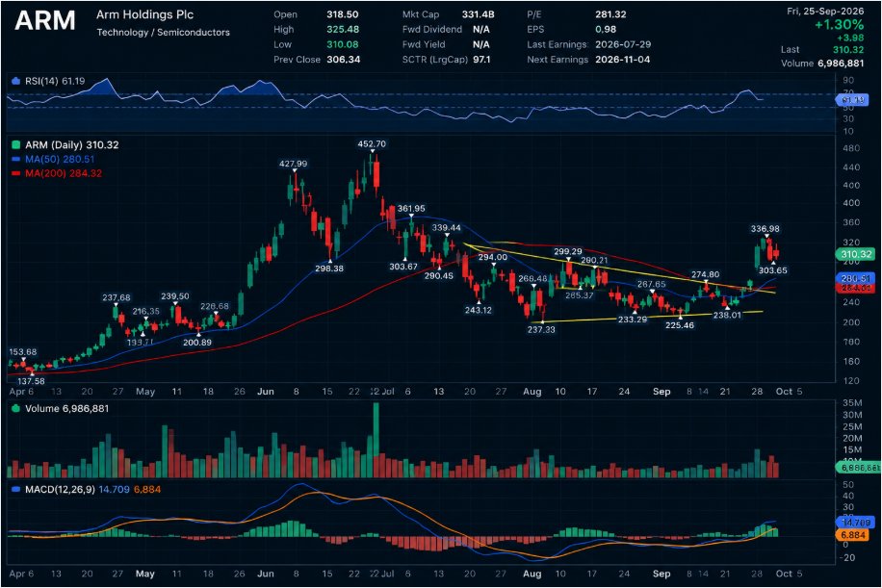Click the MACD(12,26,9) legend icon
Screen dimensions: 882x588
click(x=15, y=490)
